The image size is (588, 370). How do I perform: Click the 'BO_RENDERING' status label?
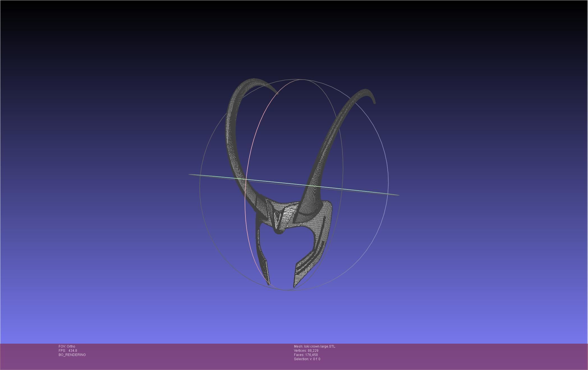pos(72,355)
